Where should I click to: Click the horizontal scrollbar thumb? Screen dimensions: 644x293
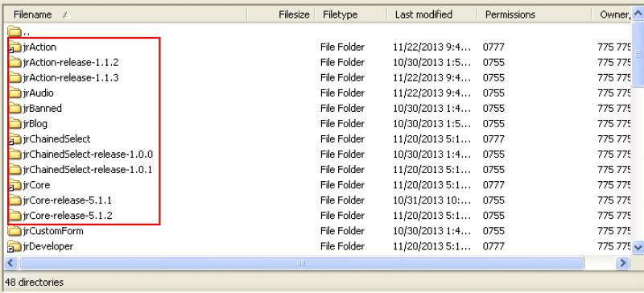(301, 263)
